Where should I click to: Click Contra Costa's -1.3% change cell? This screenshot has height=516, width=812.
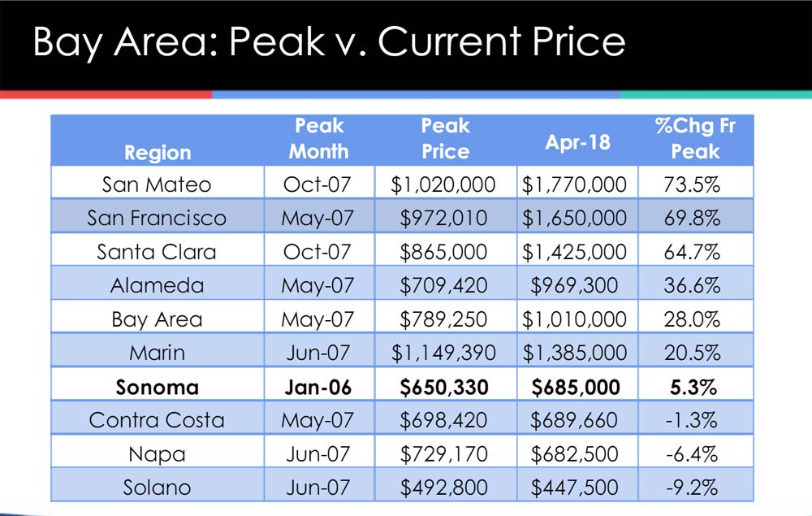[692, 420]
